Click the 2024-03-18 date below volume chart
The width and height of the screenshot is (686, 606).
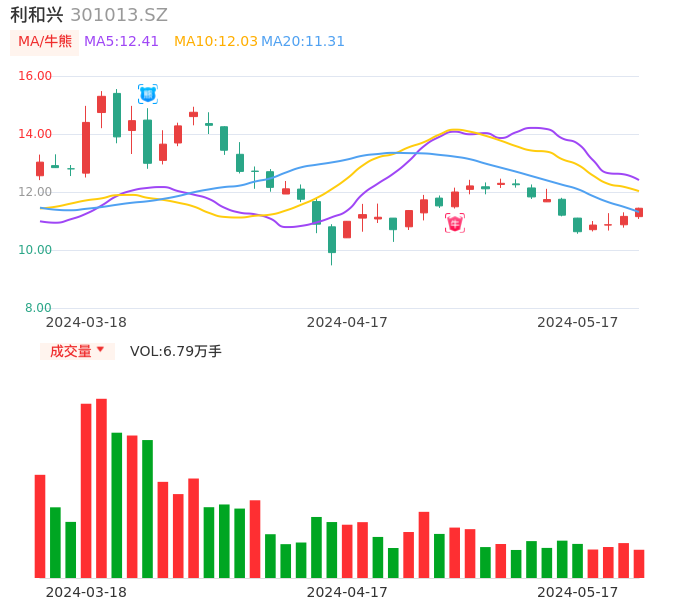click(86, 592)
